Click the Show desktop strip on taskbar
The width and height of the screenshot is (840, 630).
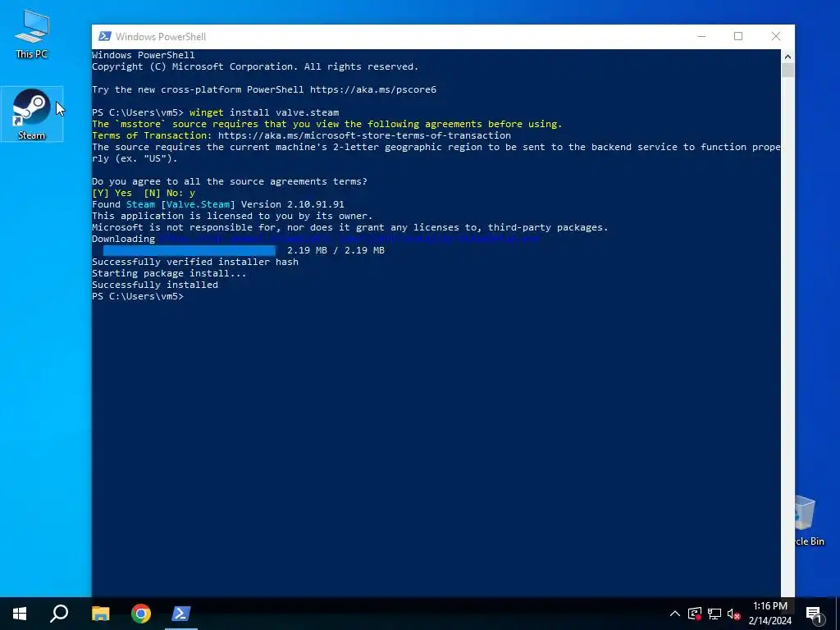click(838, 614)
